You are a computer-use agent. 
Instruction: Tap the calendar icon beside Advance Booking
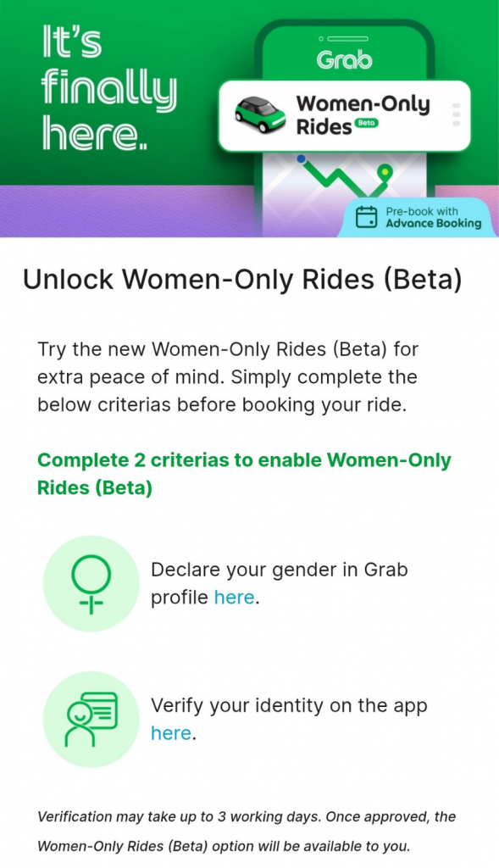[366, 217]
